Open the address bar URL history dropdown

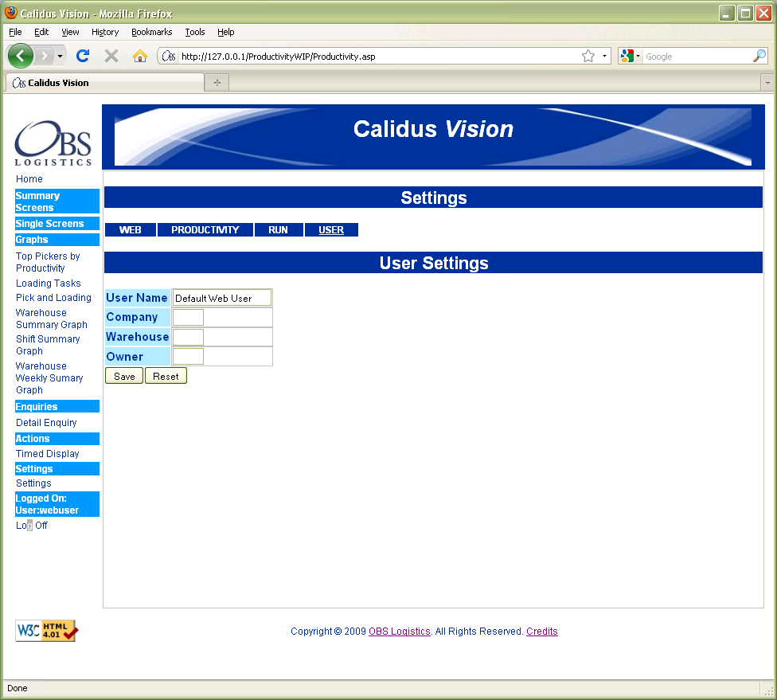[x=604, y=56]
